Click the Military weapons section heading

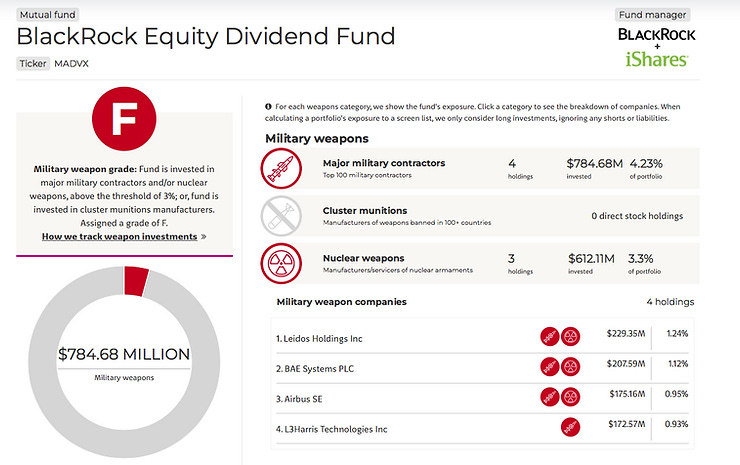(317, 138)
